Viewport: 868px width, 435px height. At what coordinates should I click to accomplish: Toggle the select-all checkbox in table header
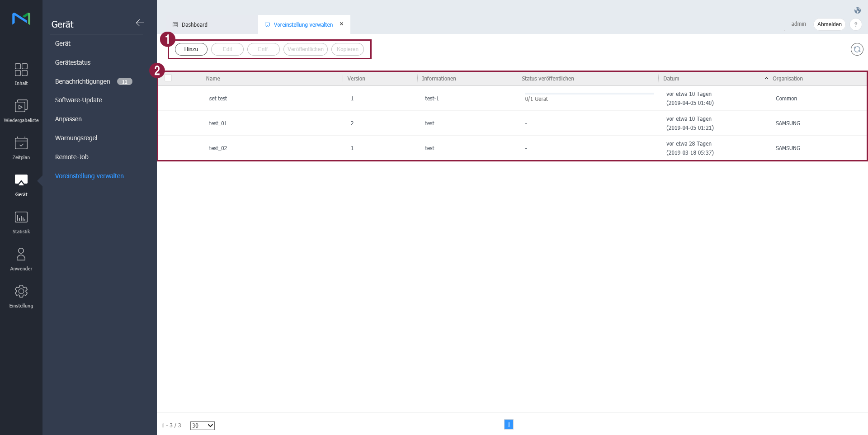(x=168, y=78)
